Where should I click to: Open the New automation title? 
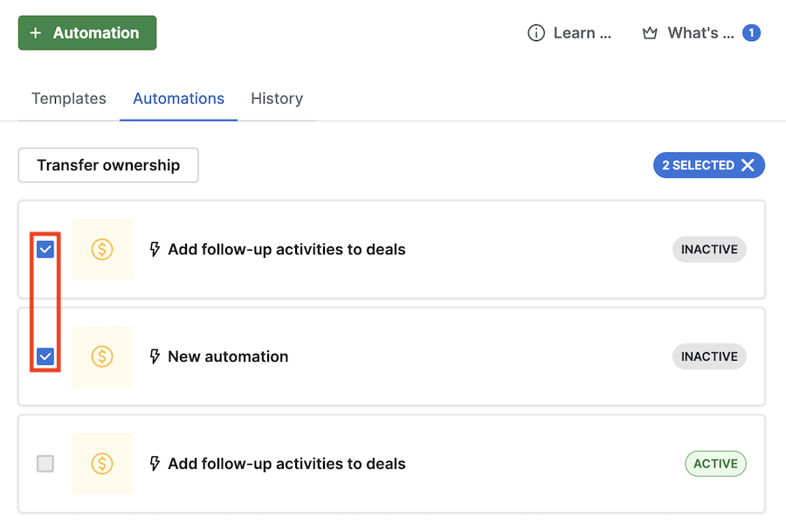(228, 356)
